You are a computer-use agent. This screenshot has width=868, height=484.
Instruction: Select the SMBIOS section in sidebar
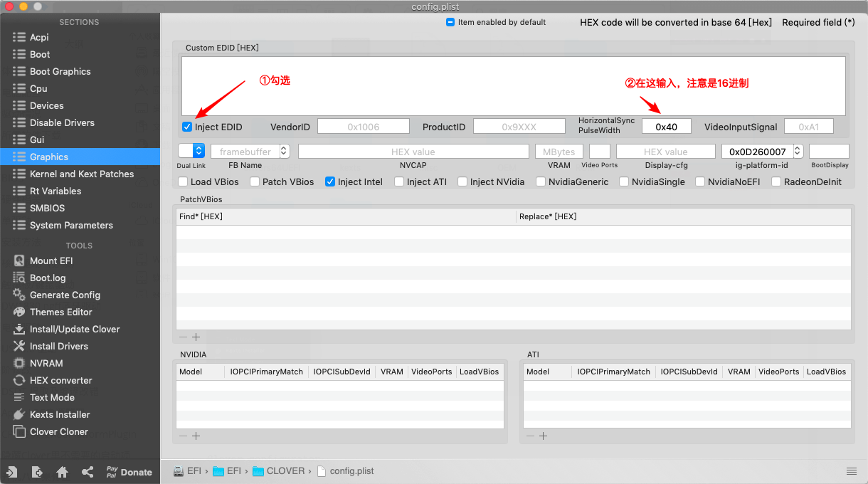pos(47,208)
